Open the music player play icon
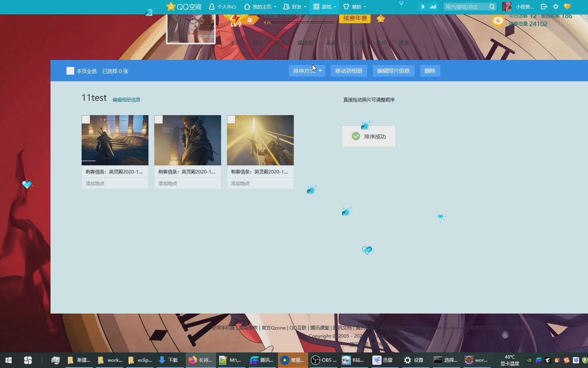This screenshot has width=588, height=368. [422, 7]
